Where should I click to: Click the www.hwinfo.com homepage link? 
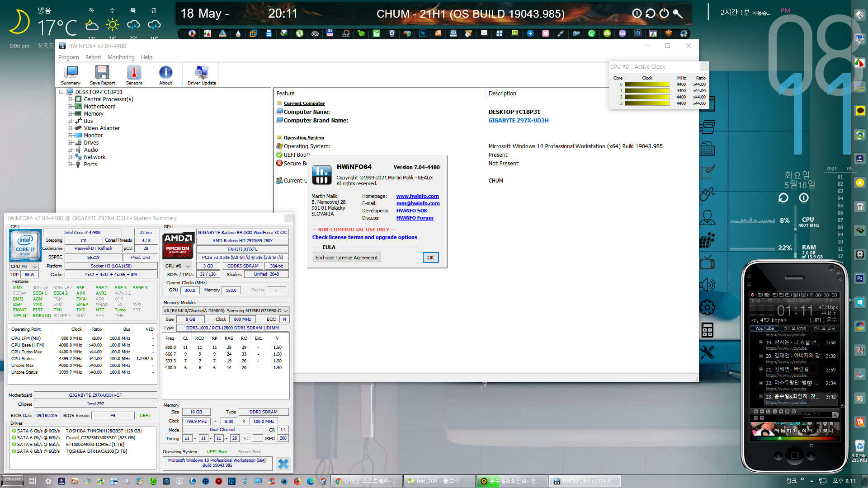click(417, 196)
